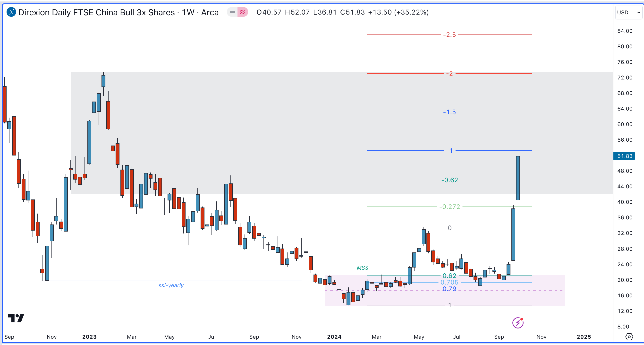Select the -0.62 Fibonacci level label
Viewport: 644px width, 345px height.
click(x=449, y=180)
